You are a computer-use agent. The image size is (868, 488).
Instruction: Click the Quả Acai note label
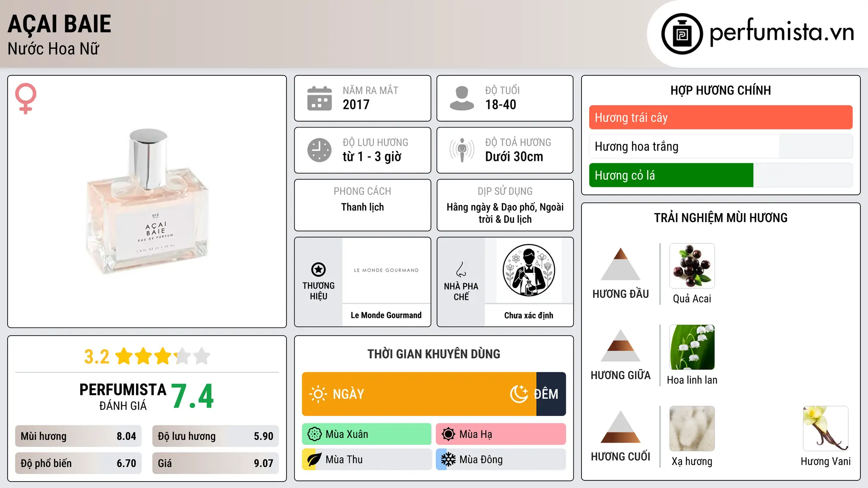click(692, 299)
